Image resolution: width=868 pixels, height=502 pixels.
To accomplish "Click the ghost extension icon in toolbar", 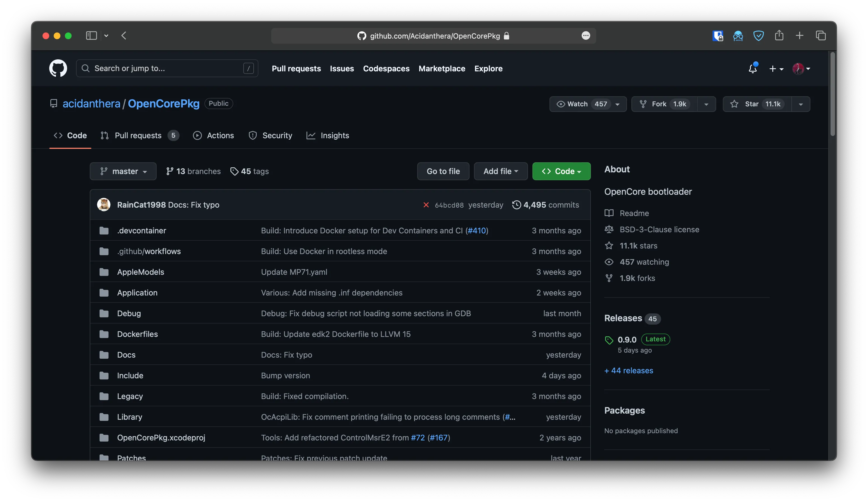I will [x=738, y=36].
